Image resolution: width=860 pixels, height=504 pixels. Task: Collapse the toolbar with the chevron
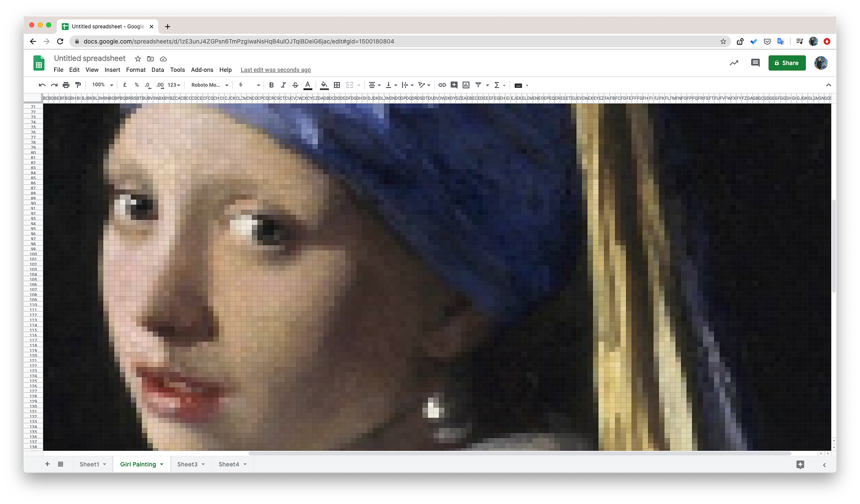(x=829, y=85)
